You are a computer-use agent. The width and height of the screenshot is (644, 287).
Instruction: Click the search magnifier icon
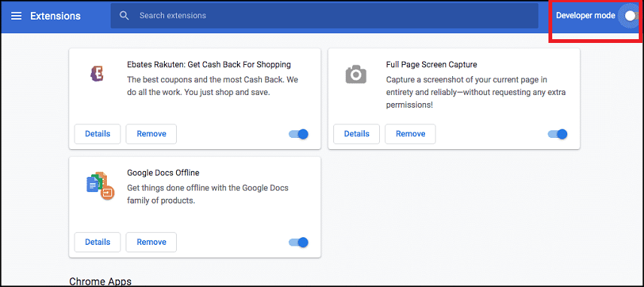[124, 16]
